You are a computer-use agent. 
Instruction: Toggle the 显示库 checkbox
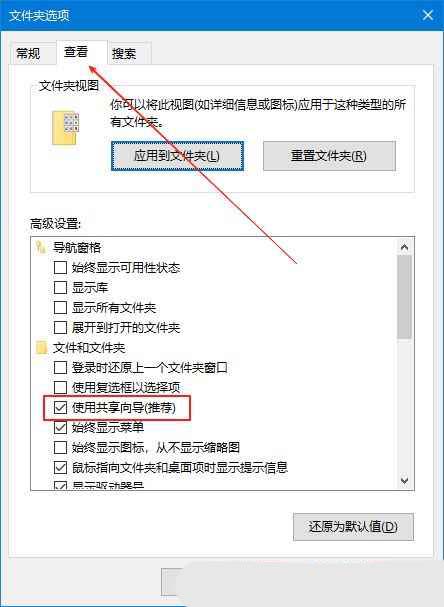pos(60,288)
